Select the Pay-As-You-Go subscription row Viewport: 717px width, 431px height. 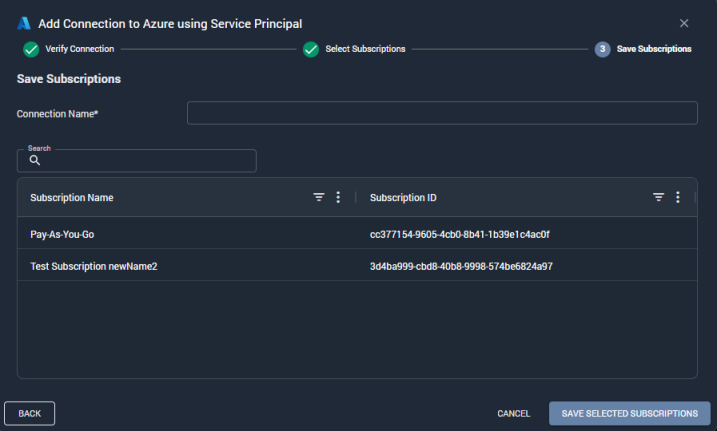coord(357,234)
